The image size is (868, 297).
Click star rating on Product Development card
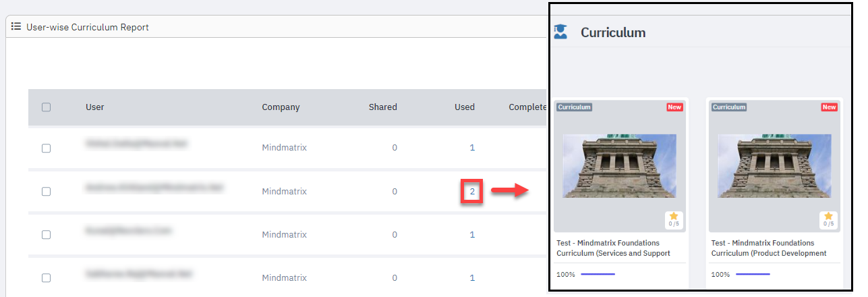click(828, 219)
